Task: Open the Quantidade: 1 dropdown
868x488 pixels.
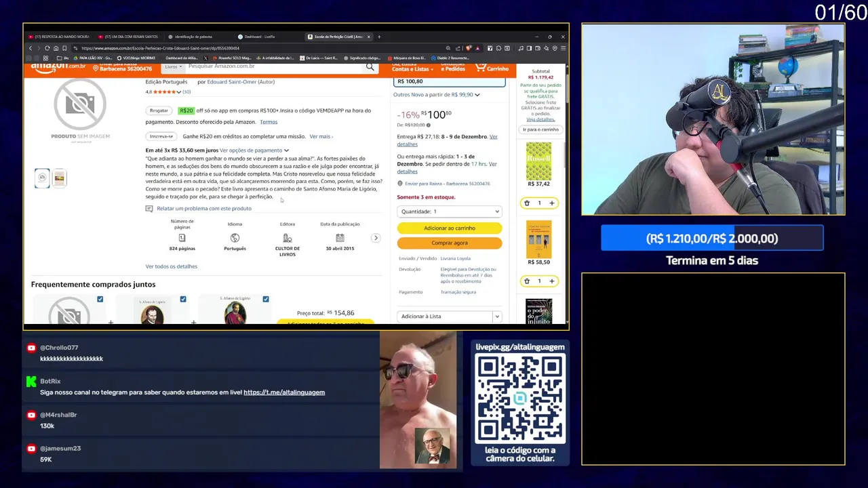Action: click(450, 211)
